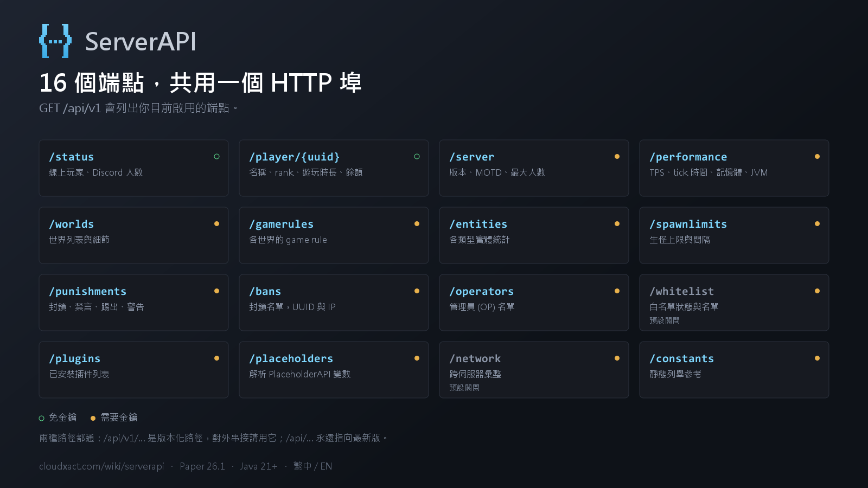This screenshot has height=488, width=868.
Task: Click the '白名單狀態與名單' description
Action: pyautogui.click(x=684, y=307)
